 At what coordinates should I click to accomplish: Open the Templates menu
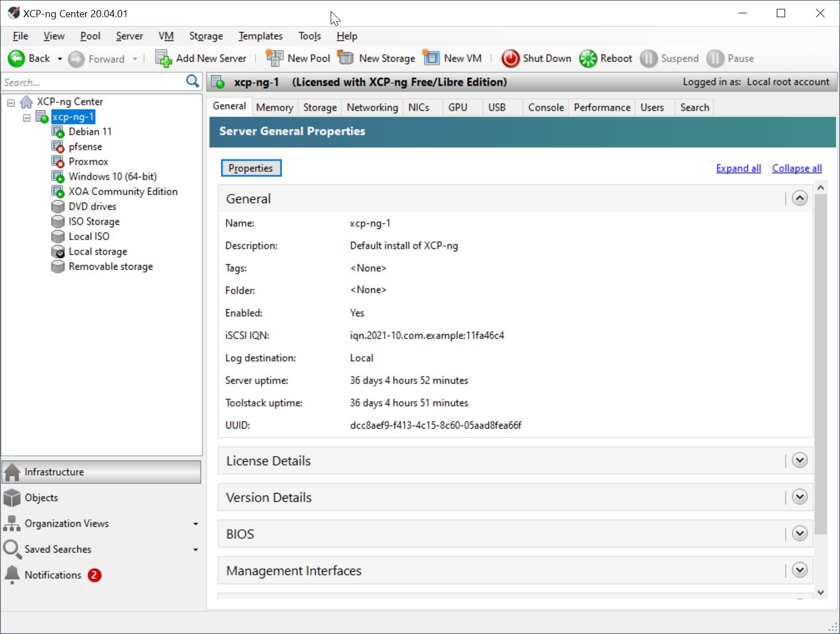click(x=260, y=36)
